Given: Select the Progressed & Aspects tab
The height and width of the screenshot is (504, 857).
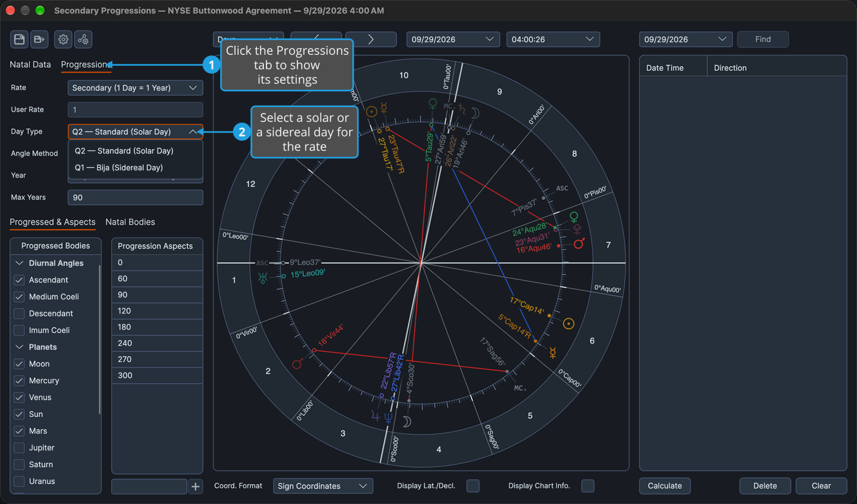Looking at the screenshot, I should tap(52, 222).
